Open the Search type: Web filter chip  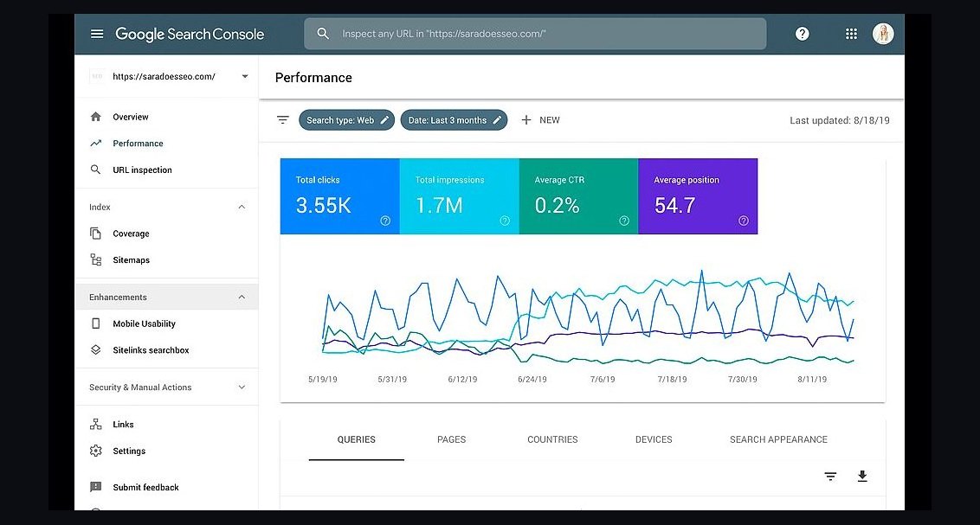pos(347,120)
